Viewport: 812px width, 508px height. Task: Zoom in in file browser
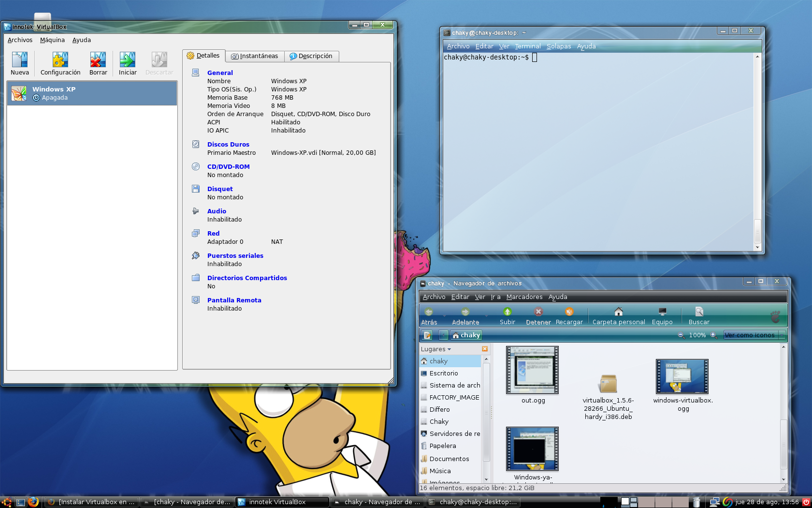coord(713,335)
